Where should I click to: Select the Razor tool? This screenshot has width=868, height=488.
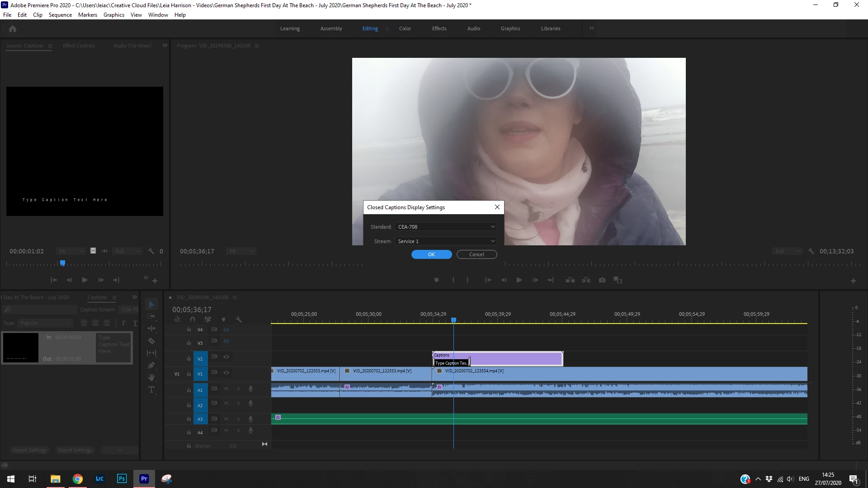tap(151, 341)
